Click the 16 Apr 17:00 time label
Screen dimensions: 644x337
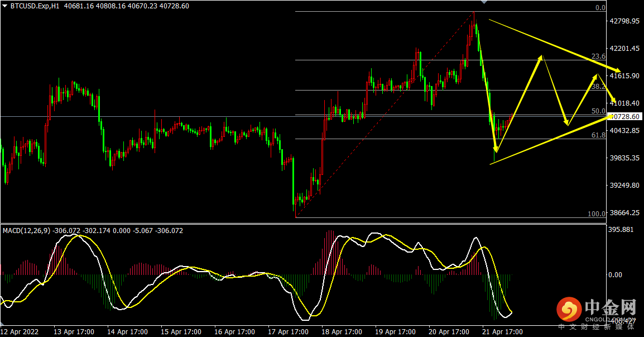click(x=234, y=332)
